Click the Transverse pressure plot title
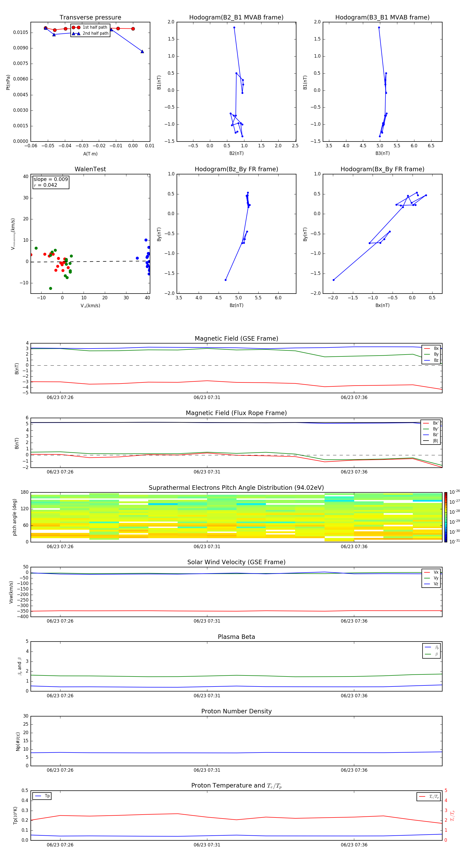The width and height of the screenshot is (473, 868). click(90, 18)
